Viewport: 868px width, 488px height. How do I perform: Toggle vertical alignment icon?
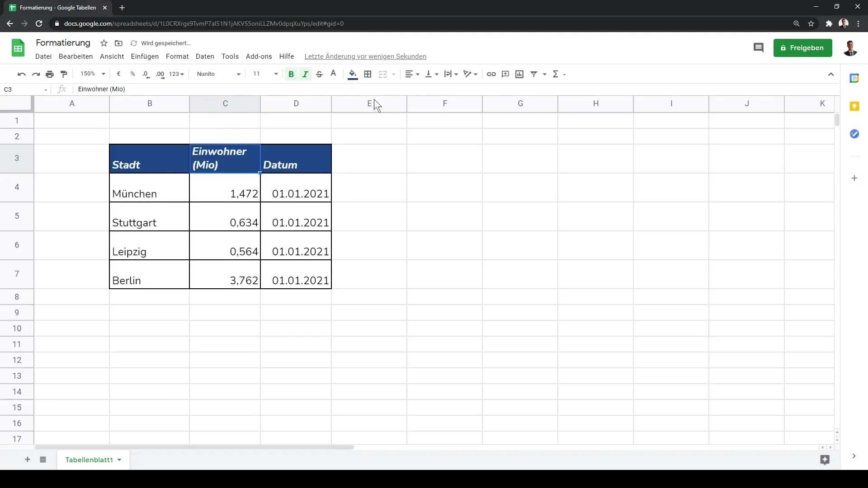[x=428, y=74]
